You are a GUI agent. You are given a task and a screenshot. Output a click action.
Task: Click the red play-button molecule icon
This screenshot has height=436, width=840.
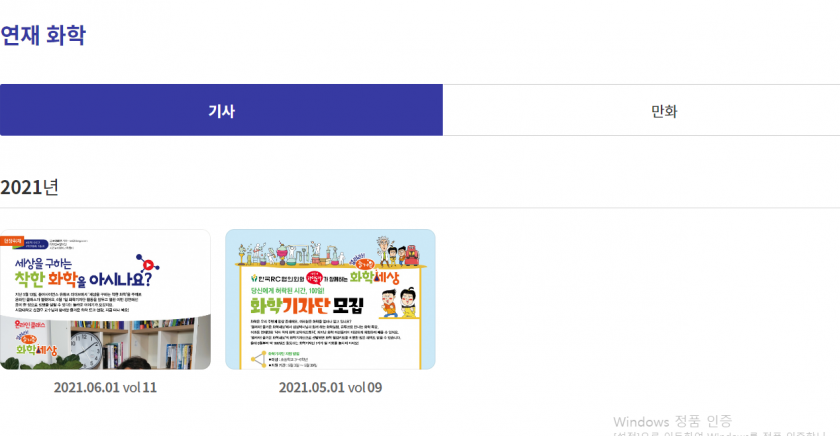tap(147, 264)
